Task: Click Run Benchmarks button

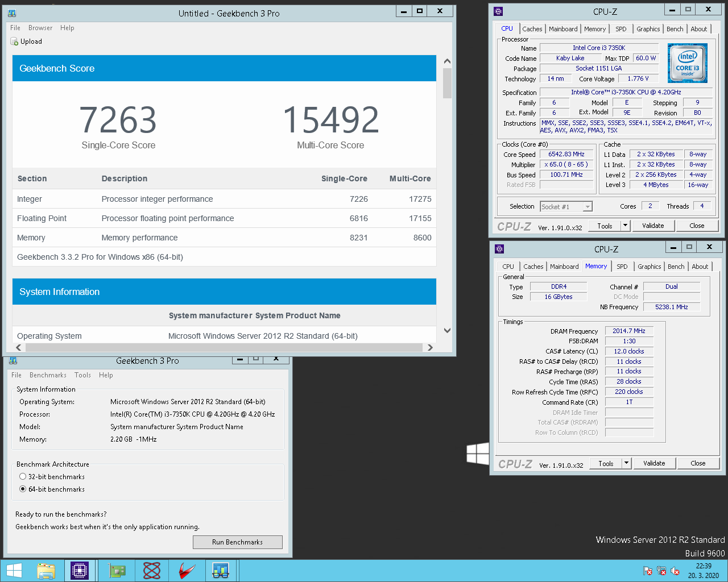Action: (x=238, y=542)
